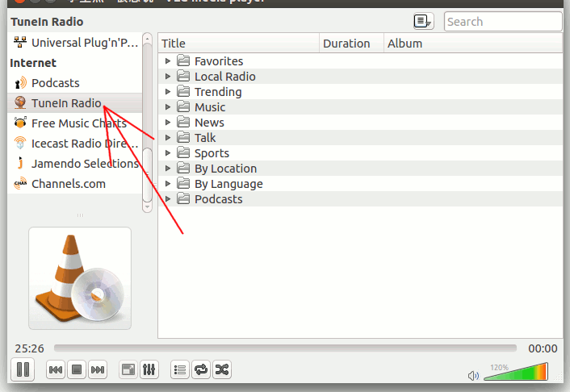The height and width of the screenshot is (392, 570).
Task: Toggle fullscreen video button
Action: click(x=128, y=370)
